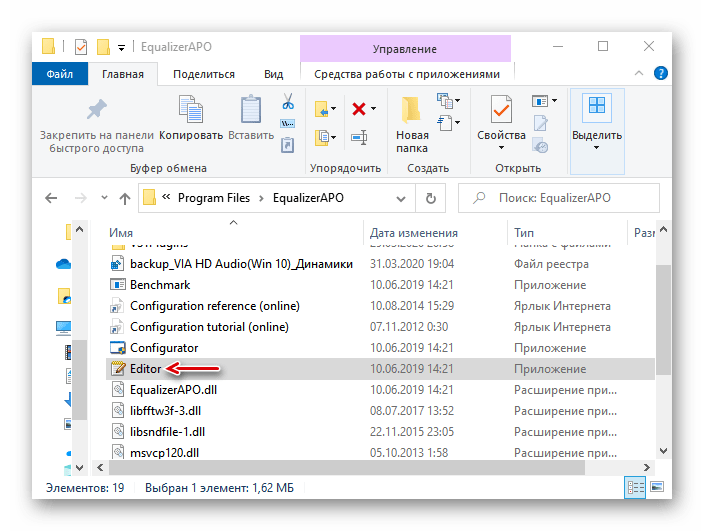This screenshot has height=531, width=704.
Task: Select Configuration tutorial (online) shortcut
Action: click(x=380, y=327)
